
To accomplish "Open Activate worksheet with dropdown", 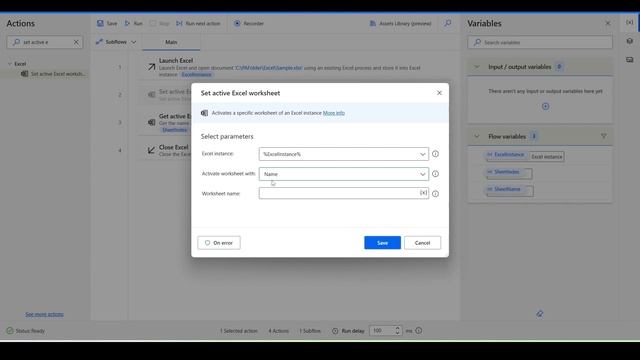I will (x=344, y=174).
